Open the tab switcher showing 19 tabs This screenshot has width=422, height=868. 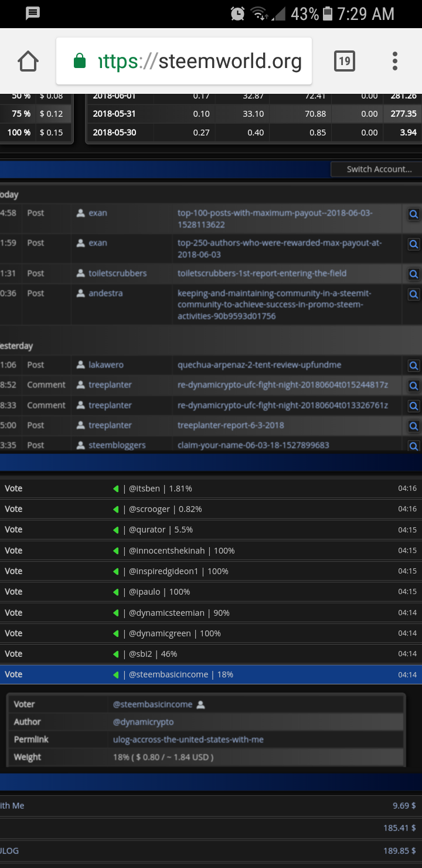click(345, 61)
